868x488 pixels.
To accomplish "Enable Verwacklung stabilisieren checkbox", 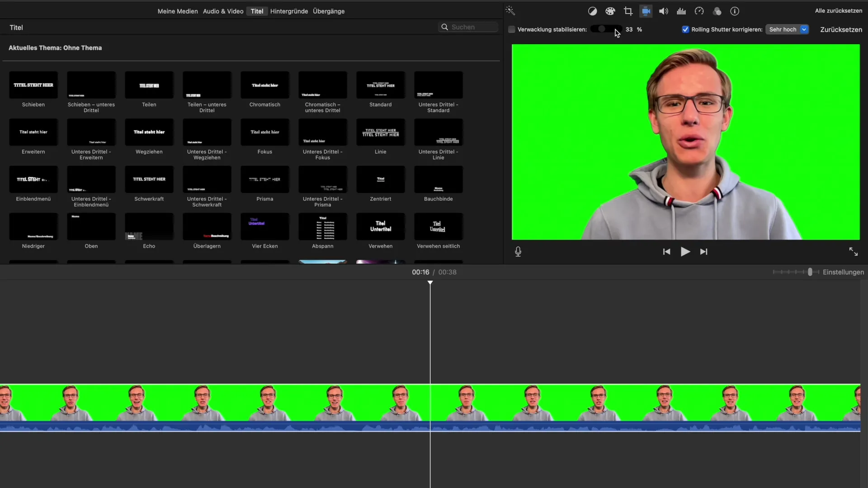I will [x=512, y=29].
